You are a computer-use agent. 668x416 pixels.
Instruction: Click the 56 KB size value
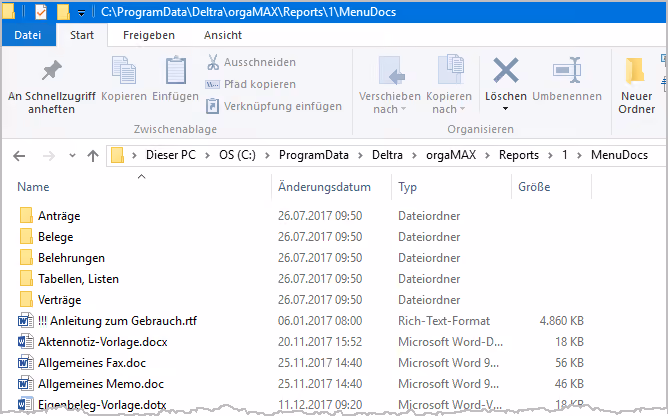pyautogui.click(x=569, y=363)
